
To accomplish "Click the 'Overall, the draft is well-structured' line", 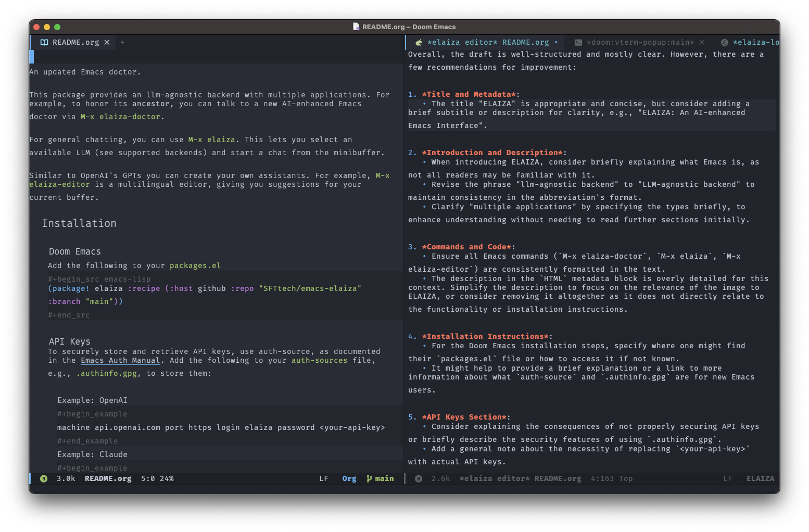I will click(x=586, y=54).
